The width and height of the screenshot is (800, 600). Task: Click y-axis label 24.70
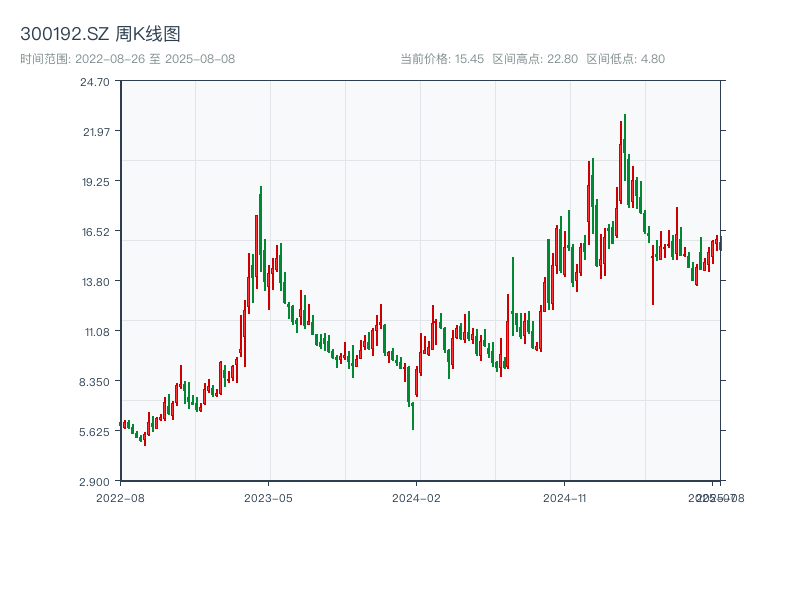pos(95,82)
